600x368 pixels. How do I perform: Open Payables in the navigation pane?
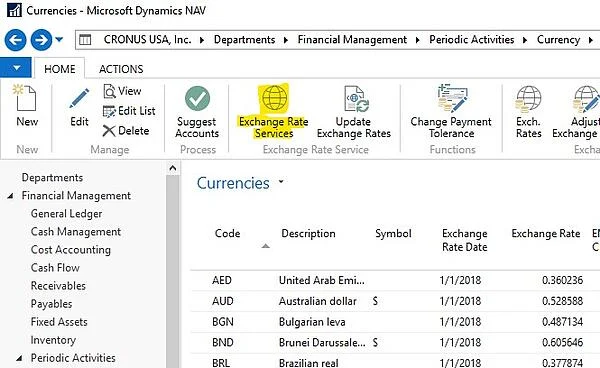tap(51, 304)
